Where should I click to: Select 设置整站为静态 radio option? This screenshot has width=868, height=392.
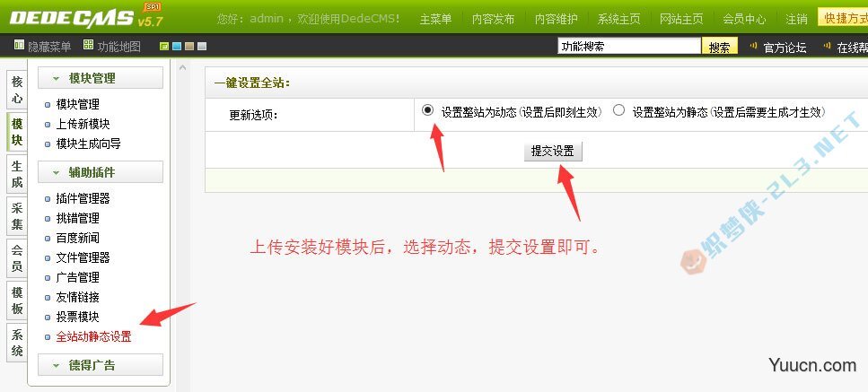pos(618,110)
